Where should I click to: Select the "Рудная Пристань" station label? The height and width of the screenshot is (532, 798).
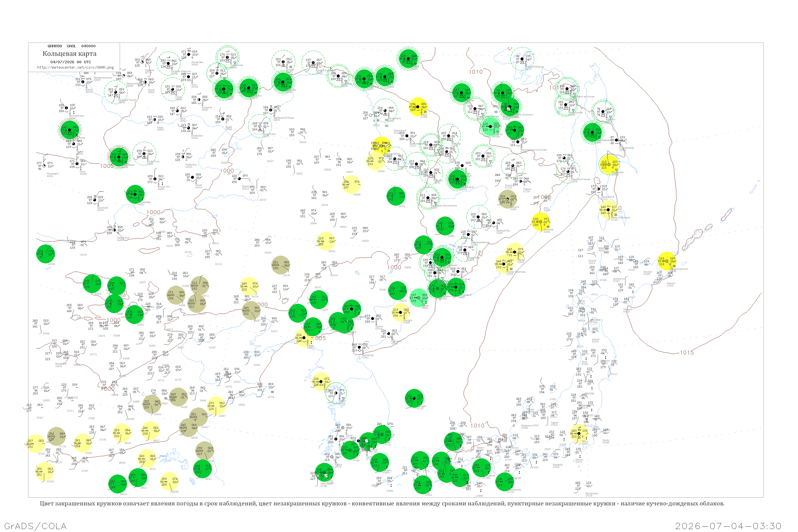pos(516,272)
